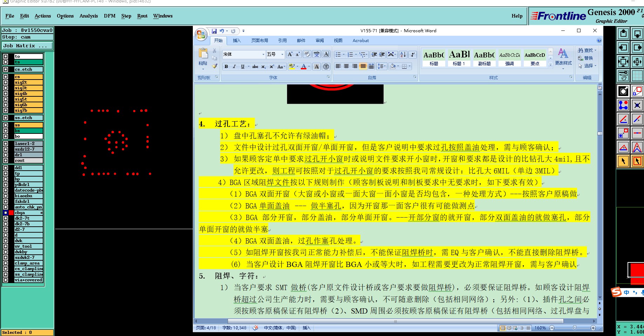Screen dimensions: 644x336
Task: Open the font name 宋体 dropdown
Action: coord(263,54)
